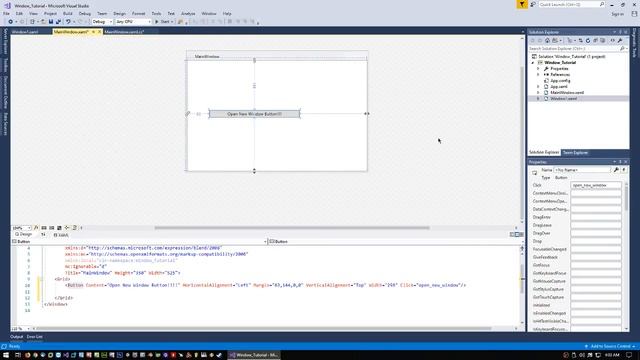Open the Debug menu
Screen dimensions: 640x360
tap(84, 13)
